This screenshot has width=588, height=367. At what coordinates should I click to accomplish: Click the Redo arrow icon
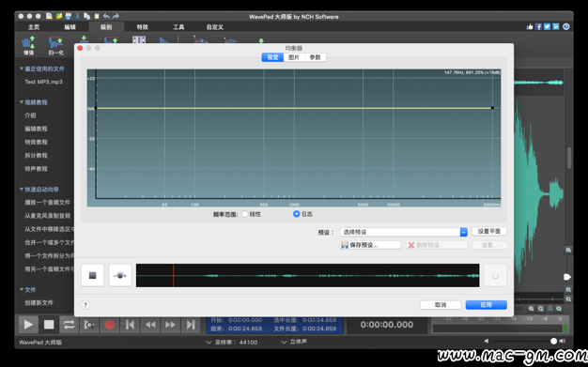[x=116, y=16]
